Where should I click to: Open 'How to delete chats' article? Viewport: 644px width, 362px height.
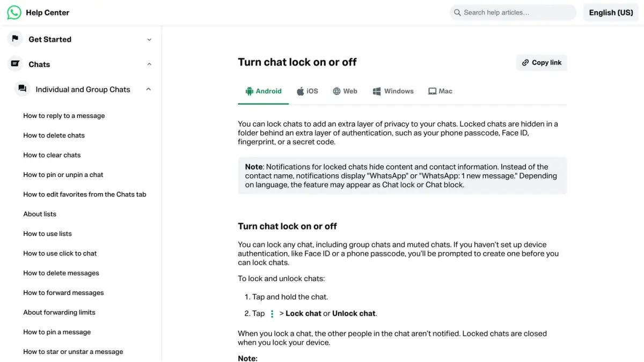(54, 136)
